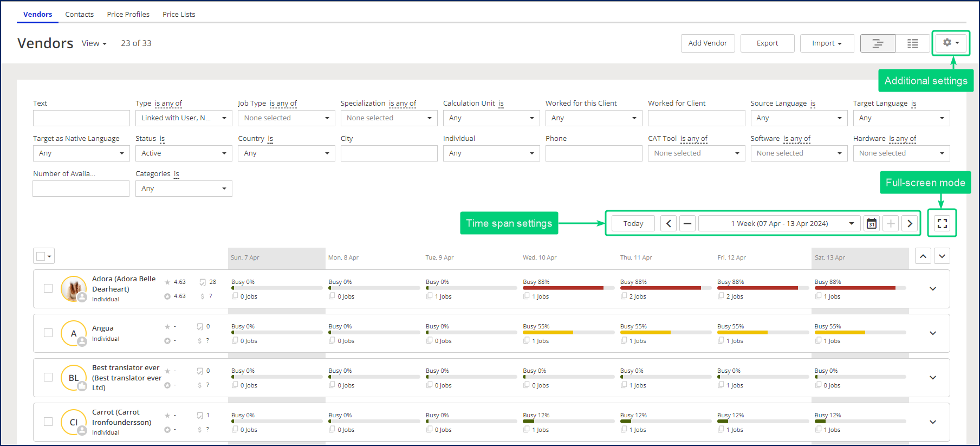Open the Specialization filter dropdown

pyautogui.click(x=389, y=118)
